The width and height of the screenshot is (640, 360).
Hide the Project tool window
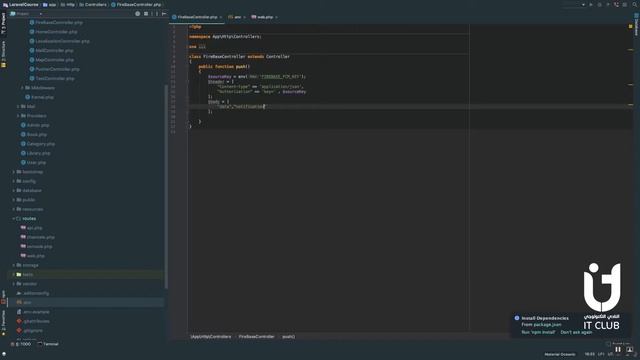[164, 14]
